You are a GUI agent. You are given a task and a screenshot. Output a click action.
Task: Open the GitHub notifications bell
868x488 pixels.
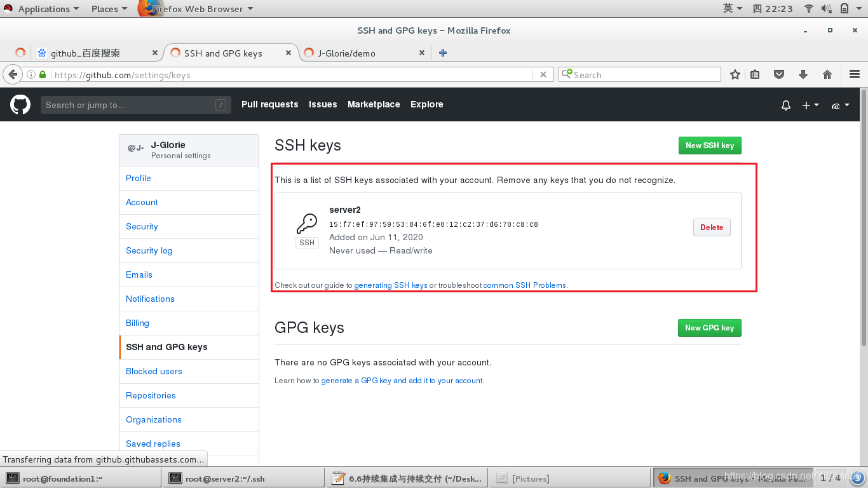[786, 105]
